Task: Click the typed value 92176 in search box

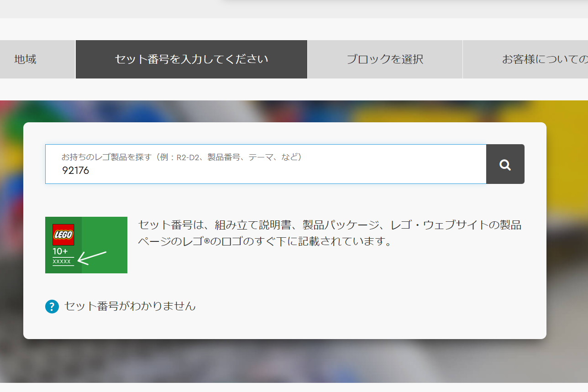Action: [76, 171]
